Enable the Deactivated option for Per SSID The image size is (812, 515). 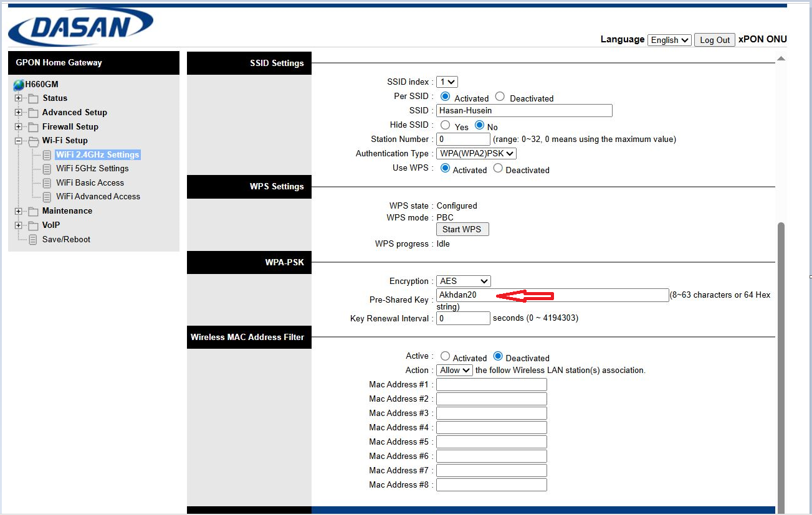tap(500, 97)
